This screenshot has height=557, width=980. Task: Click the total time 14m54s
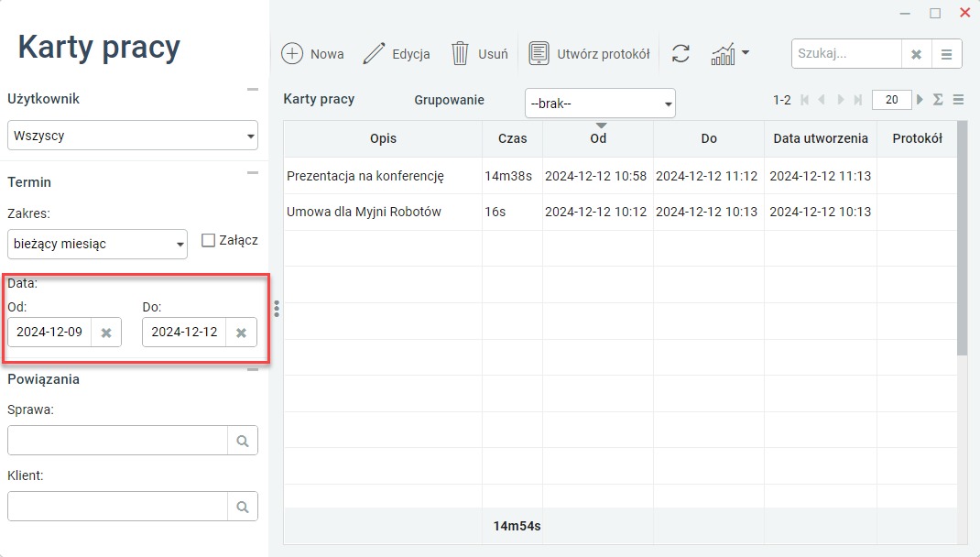pyautogui.click(x=517, y=527)
